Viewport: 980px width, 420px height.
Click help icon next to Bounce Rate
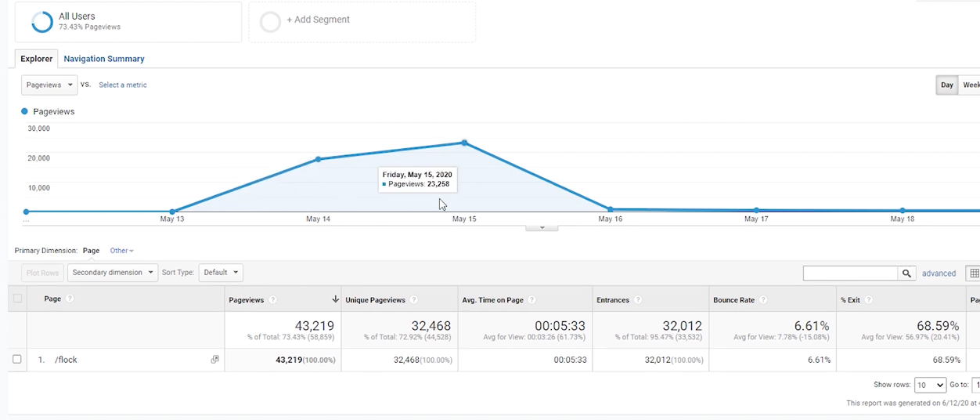tap(763, 300)
